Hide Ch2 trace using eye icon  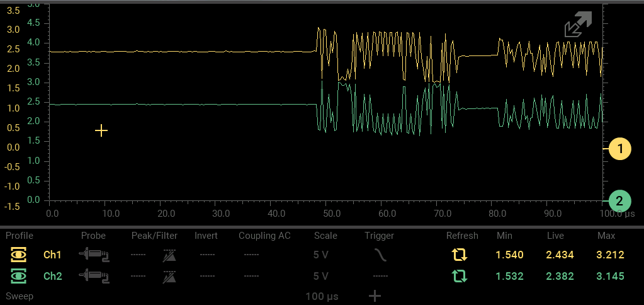pyautogui.click(x=19, y=276)
